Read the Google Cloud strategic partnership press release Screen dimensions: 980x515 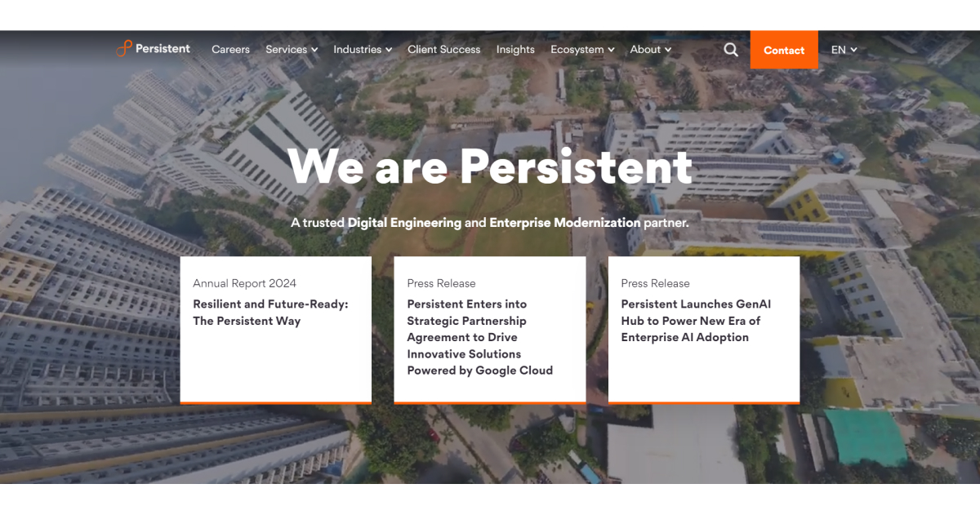pyautogui.click(x=479, y=337)
